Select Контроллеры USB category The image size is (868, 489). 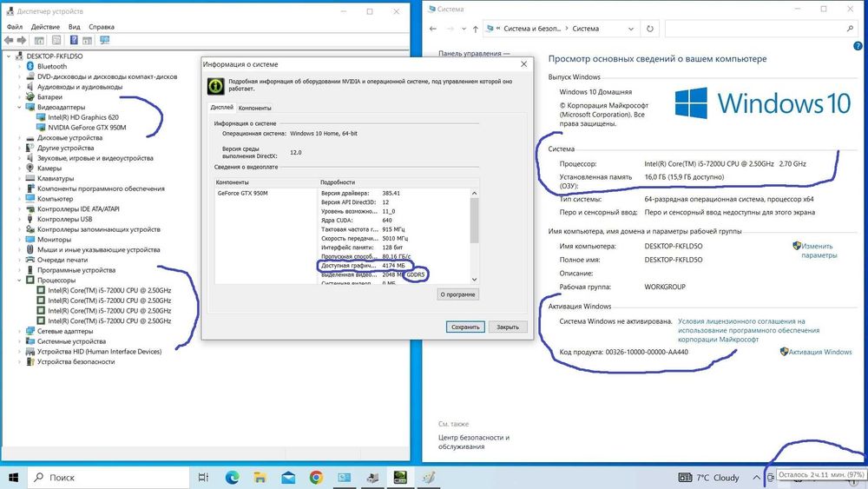(x=65, y=219)
